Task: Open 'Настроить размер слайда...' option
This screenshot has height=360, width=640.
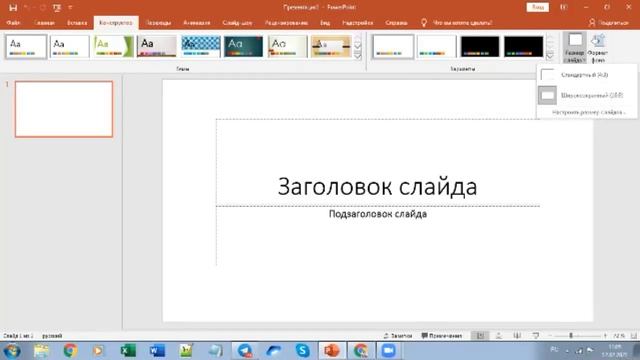Action: point(588,112)
